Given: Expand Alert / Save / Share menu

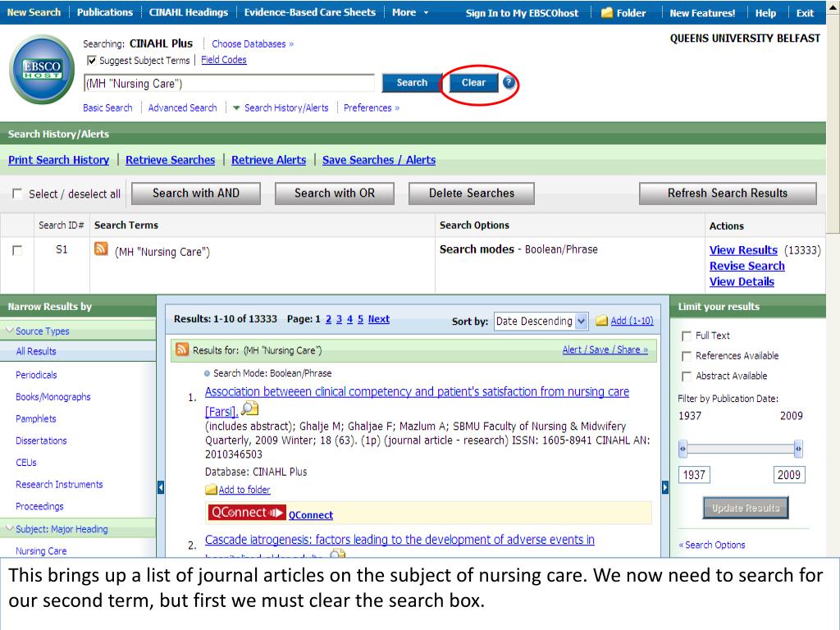Looking at the screenshot, I should coord(605,349).
